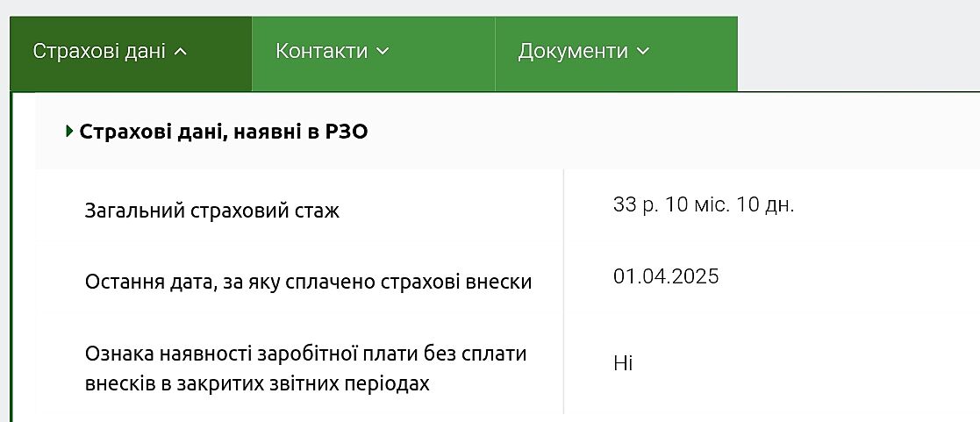Screen dimensions: 980x422
Task: Select the Загальний страховий стаж label
Action: tap(211, 211)
